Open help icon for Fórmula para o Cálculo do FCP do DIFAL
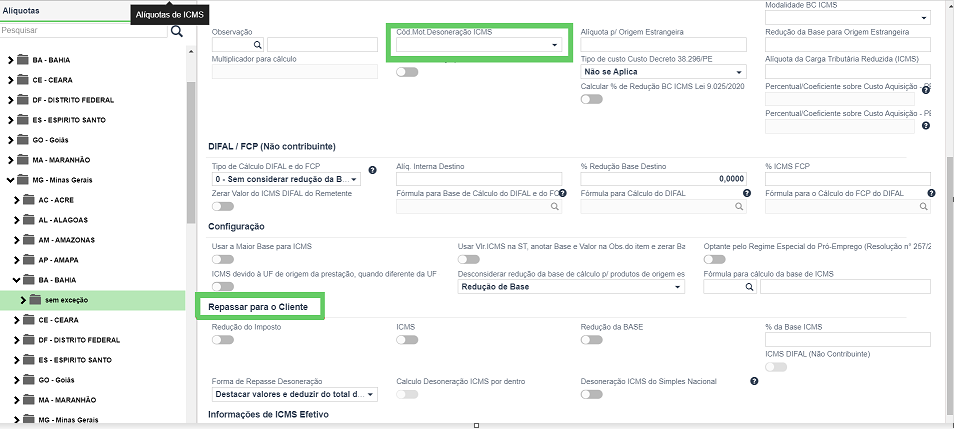Screen dimensions: 954x429 (931, 193)
